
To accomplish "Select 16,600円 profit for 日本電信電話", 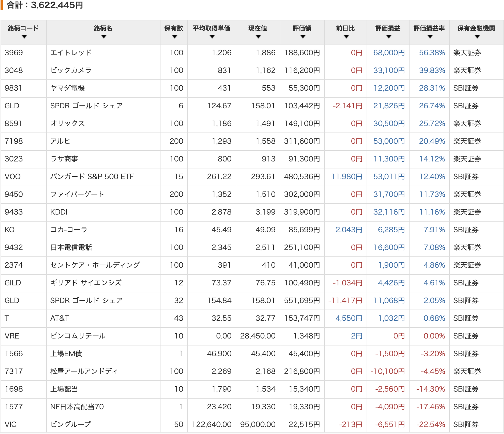I will (x=389, y=247).
